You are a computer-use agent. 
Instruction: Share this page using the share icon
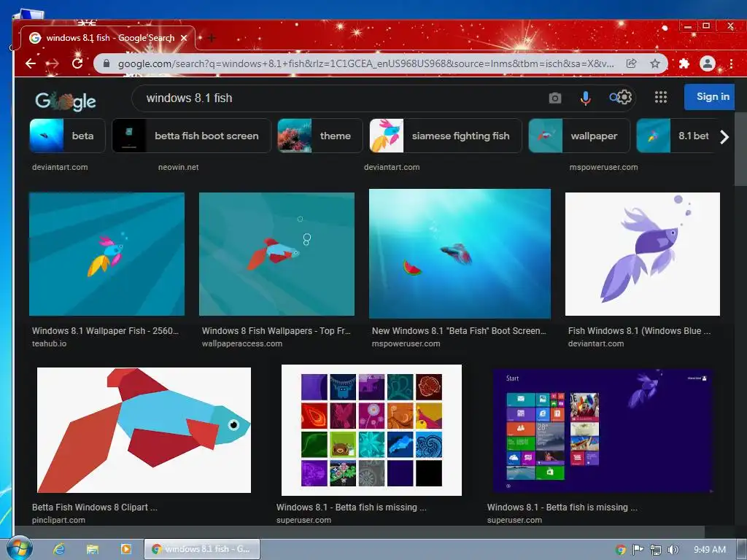[631, 63]
